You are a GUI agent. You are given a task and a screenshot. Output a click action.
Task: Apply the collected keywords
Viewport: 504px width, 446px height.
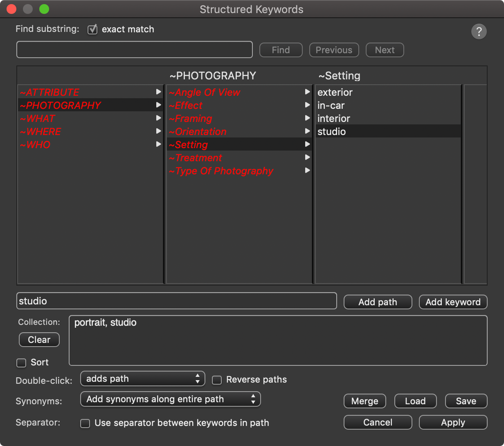pyautogui.click(x=453, y=422)
